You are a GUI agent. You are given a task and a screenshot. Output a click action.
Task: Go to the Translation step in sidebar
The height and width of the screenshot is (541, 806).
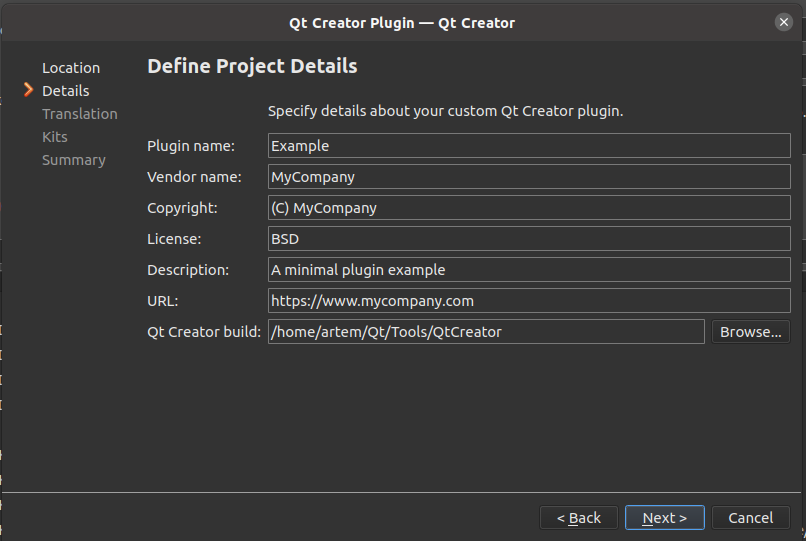[80, 114]
